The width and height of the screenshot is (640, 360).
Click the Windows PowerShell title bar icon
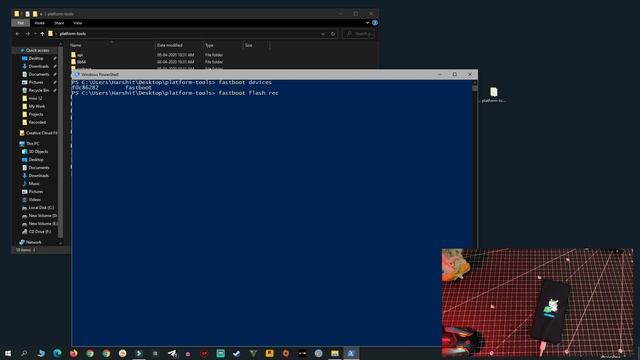[77, 75]
